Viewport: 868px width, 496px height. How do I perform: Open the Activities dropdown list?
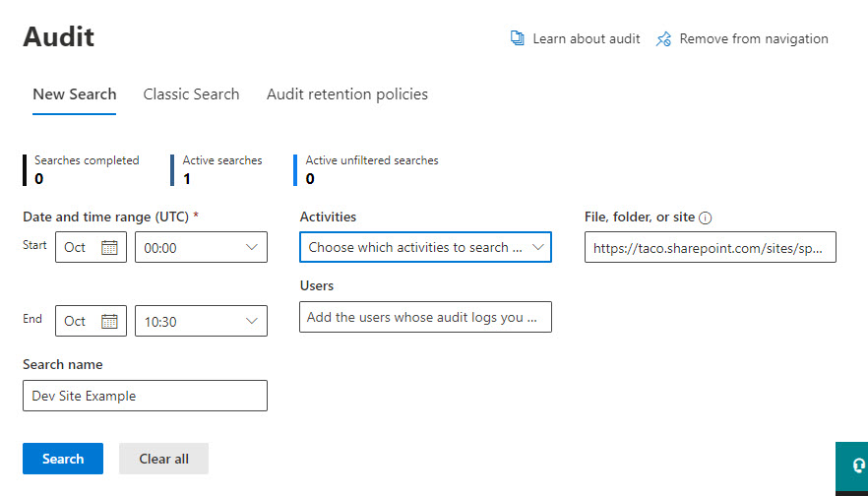coord(425,247)
